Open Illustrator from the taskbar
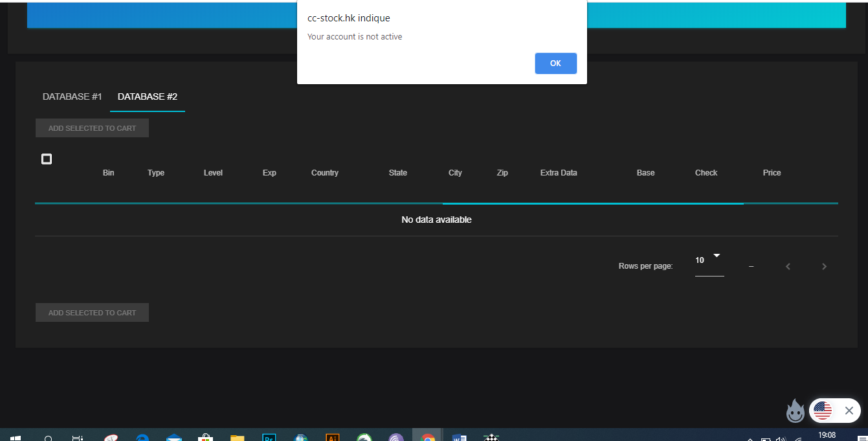Screen dimensions: 868x441 click(332, 438)
